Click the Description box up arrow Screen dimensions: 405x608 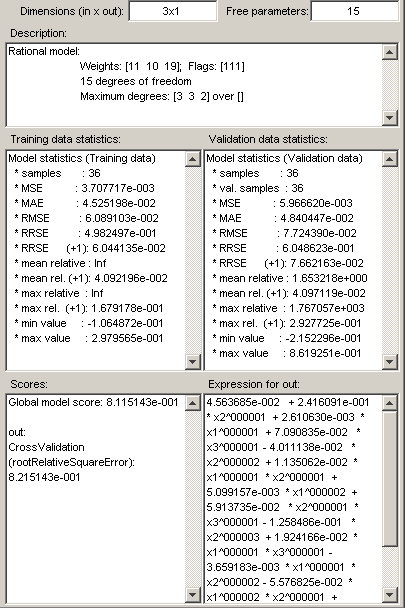pos(390,52)
